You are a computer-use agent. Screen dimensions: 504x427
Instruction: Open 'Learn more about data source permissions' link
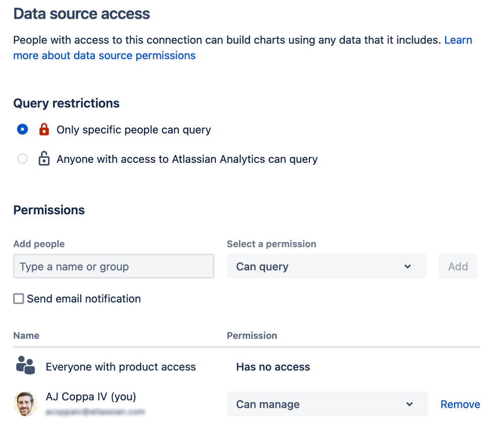104,55
